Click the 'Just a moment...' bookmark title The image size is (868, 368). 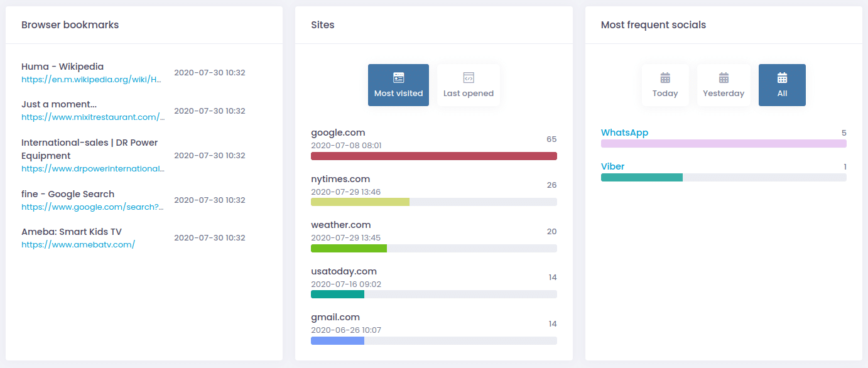tap(59, 104)
